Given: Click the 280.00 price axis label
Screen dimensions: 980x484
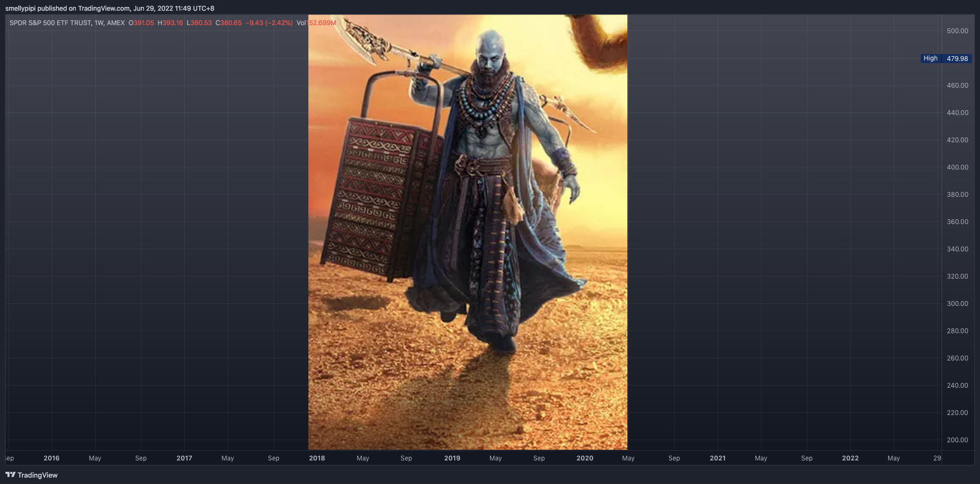Looking at the screenshot, I should click(x=958, y=331).
